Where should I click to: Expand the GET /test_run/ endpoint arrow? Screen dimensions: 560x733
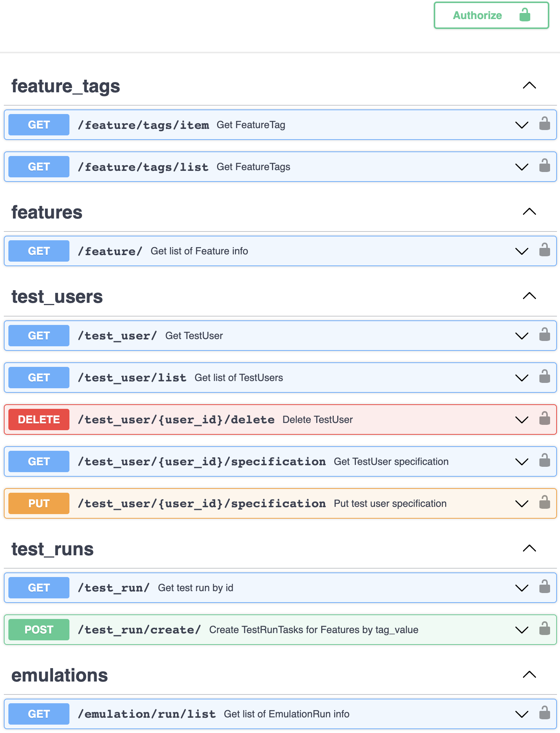pyautogui.click(x=521, y=588)
